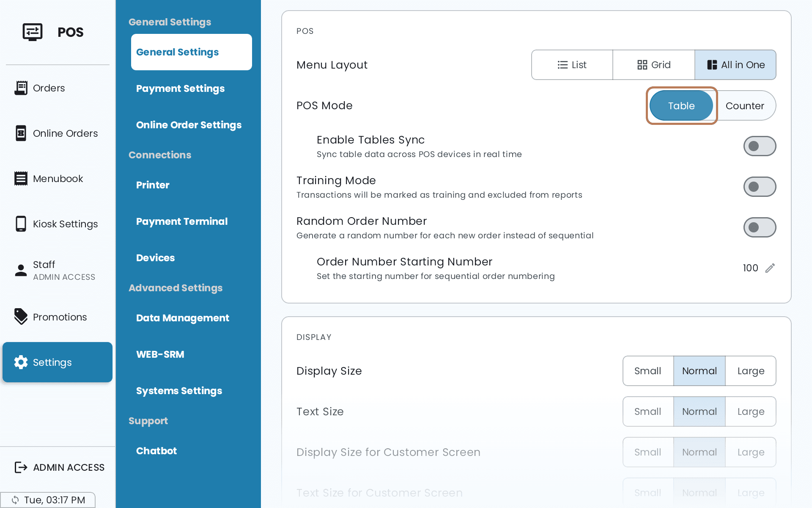
Task: Set Customer Screen Display Size to Small
Action: point(648,452)
